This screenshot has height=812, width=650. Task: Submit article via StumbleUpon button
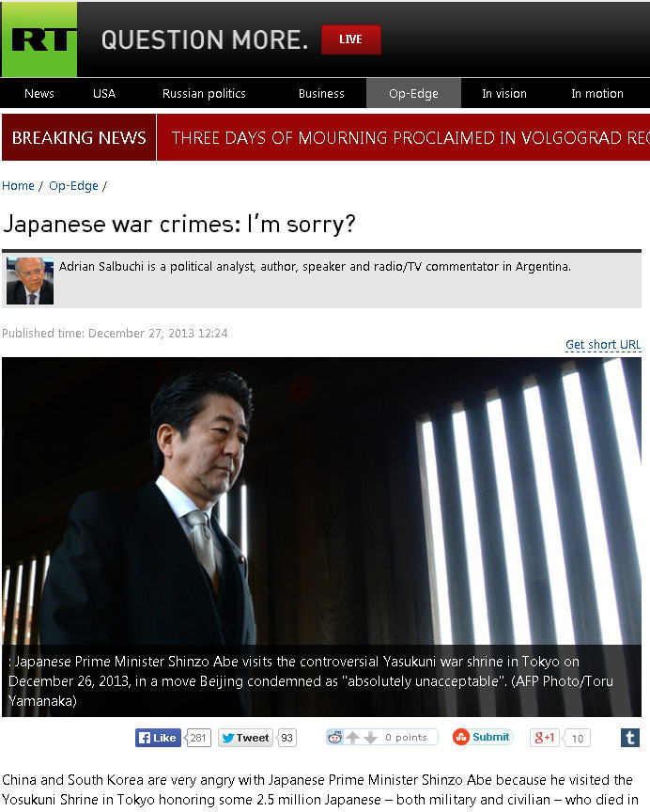pos(482,737)
